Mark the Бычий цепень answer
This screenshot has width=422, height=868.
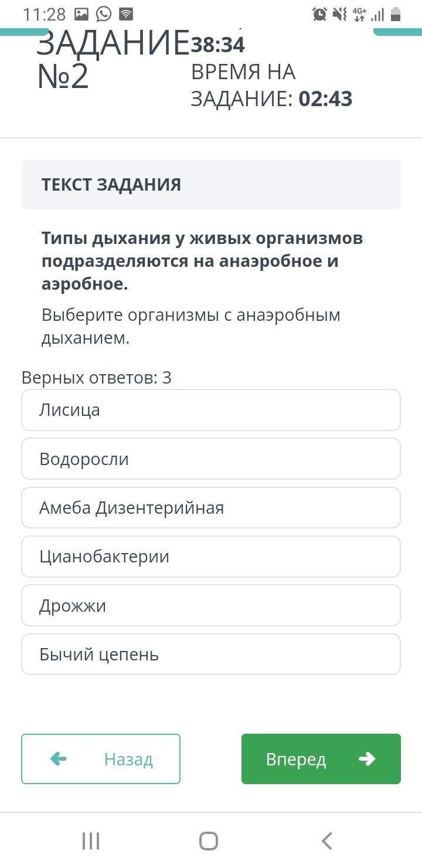(211, 655)
